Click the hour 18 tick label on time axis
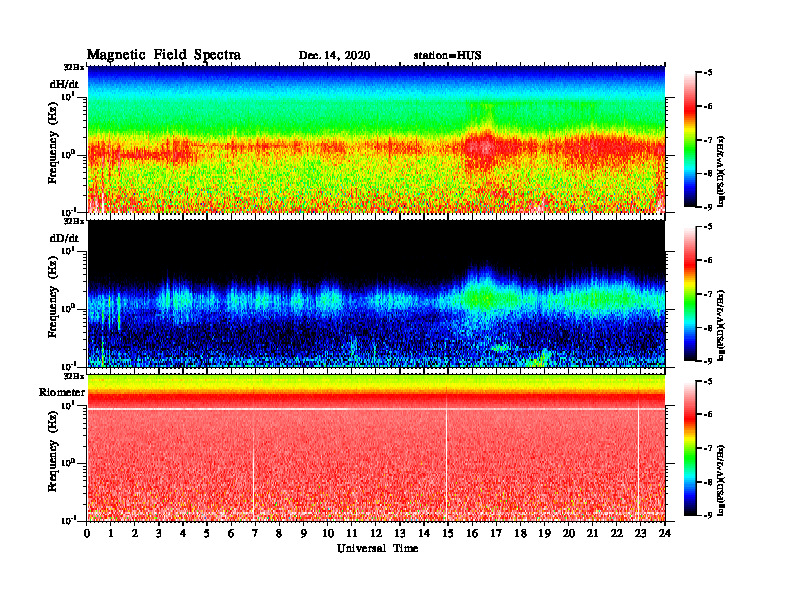Image resolution: width=792 pixels, height=612 pixels. 520,533
